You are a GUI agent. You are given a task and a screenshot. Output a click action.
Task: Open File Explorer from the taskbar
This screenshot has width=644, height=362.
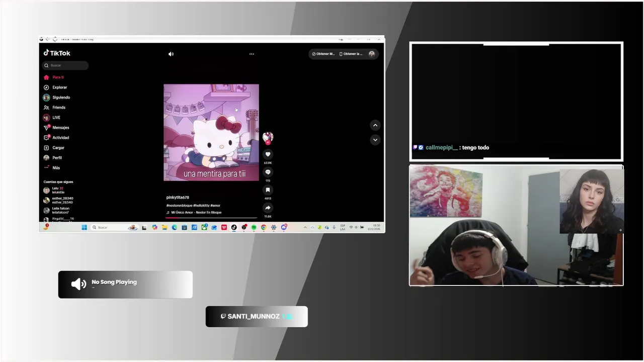164,227
